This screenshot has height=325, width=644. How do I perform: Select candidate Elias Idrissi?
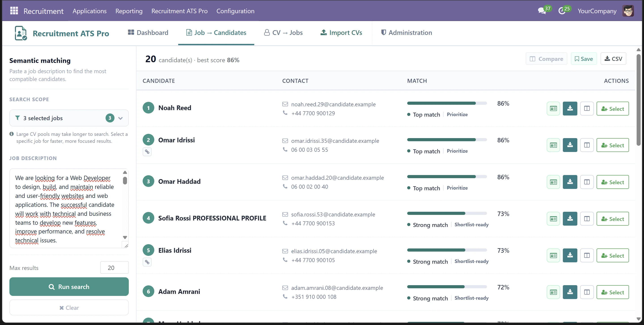pyautogui.click(x=612, y=255)
